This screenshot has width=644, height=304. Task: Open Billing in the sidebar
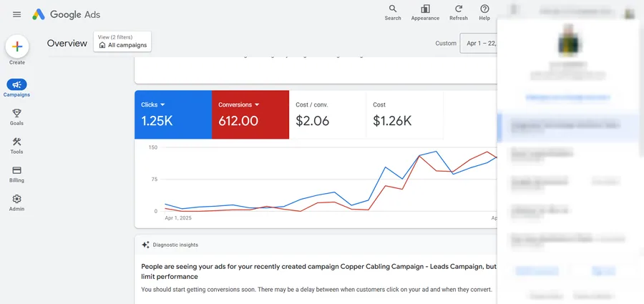17,175
